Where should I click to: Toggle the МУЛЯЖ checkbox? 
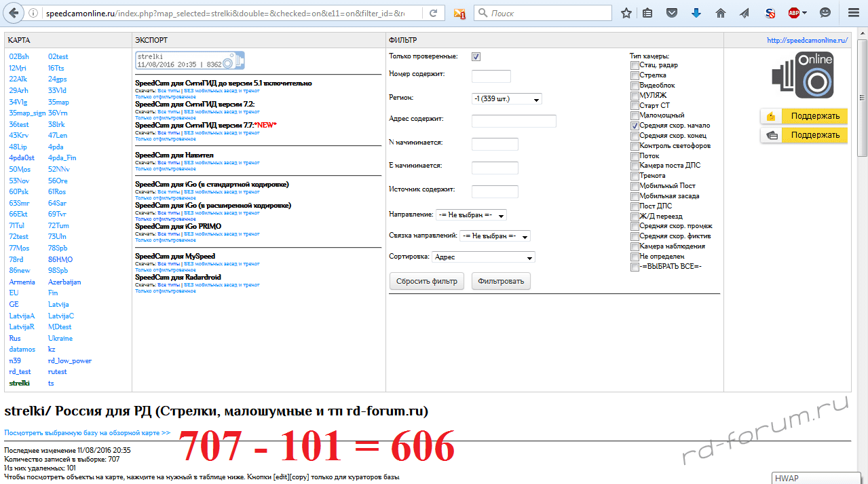[635, 96]
